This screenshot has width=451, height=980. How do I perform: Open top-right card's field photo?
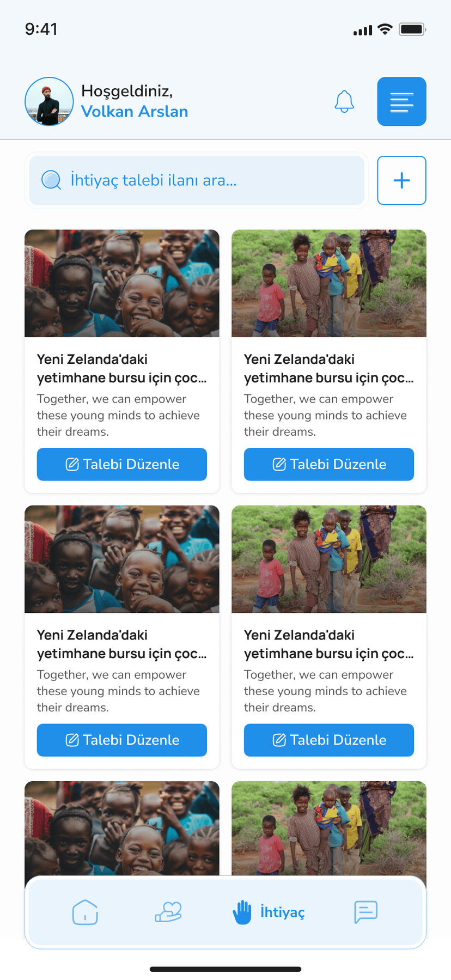click(x=329, y=283)
